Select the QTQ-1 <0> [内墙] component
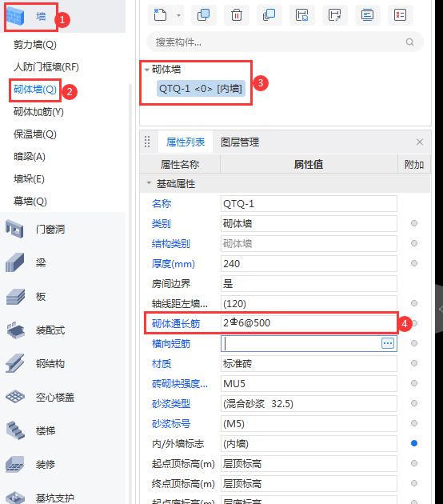443x504 pixels. pyautogui.click(x=201, y=88)
